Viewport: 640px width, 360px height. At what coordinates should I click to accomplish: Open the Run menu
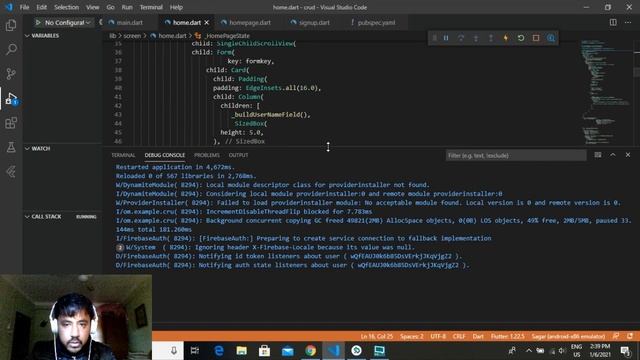click(x=127, y=7)
